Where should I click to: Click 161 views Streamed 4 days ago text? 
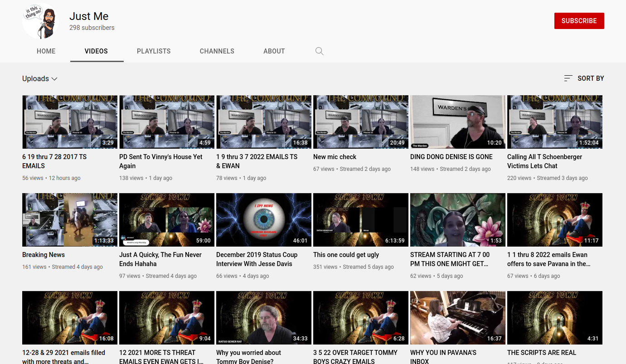coord(63,267)
